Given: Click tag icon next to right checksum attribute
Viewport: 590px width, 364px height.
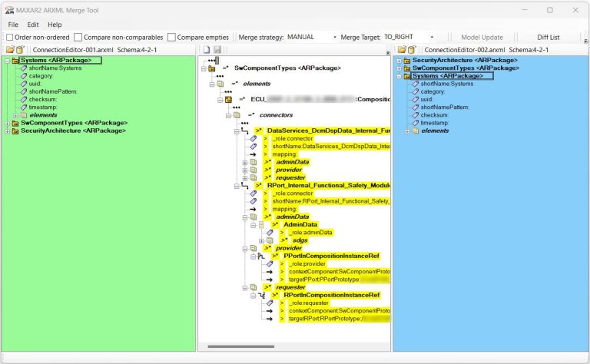Looking at the screenshot, I should [416, 115].
